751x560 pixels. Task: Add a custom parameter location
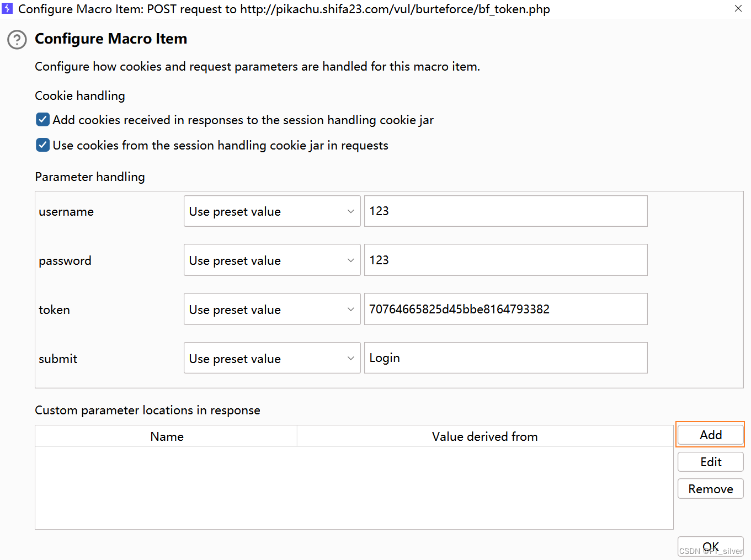pos(710,435)
